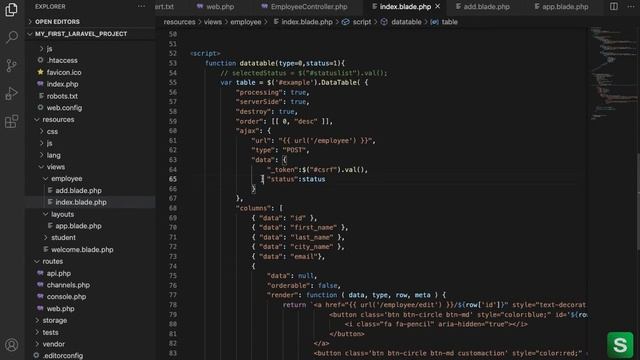The image size is (640, 360).
Task: Click the resources breadcrumb
Action: pos(180,22)
